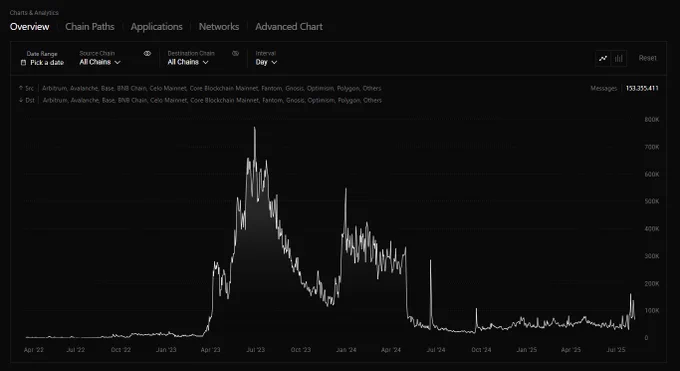Click the Jan '24 x-axis label

(346, 350)
